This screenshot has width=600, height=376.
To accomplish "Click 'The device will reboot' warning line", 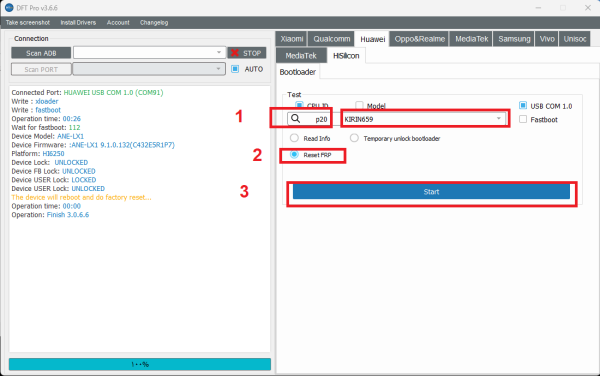I will (x=82, y=197).
